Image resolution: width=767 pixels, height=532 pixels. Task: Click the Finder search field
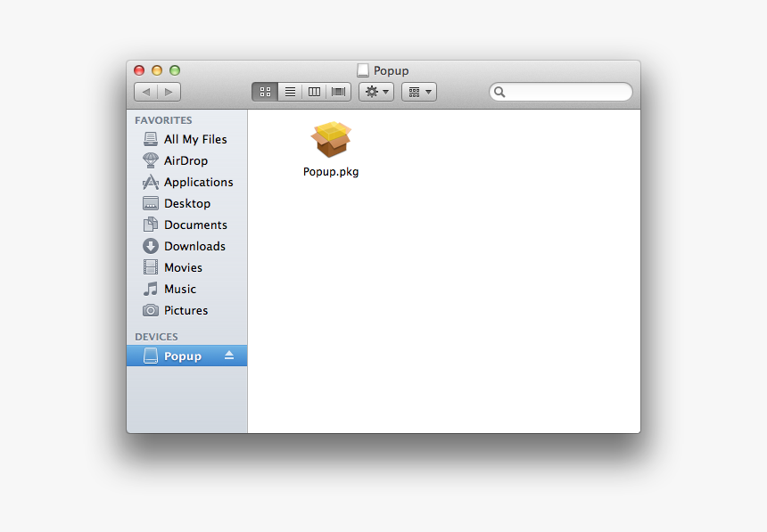click(x=561, y=92)
